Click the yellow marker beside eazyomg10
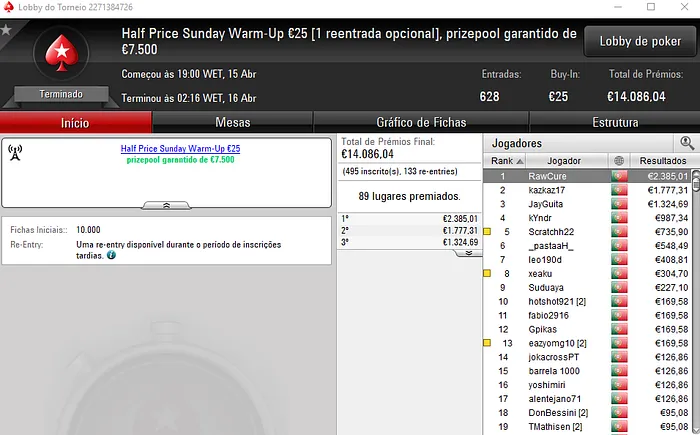 click(487, 343)
